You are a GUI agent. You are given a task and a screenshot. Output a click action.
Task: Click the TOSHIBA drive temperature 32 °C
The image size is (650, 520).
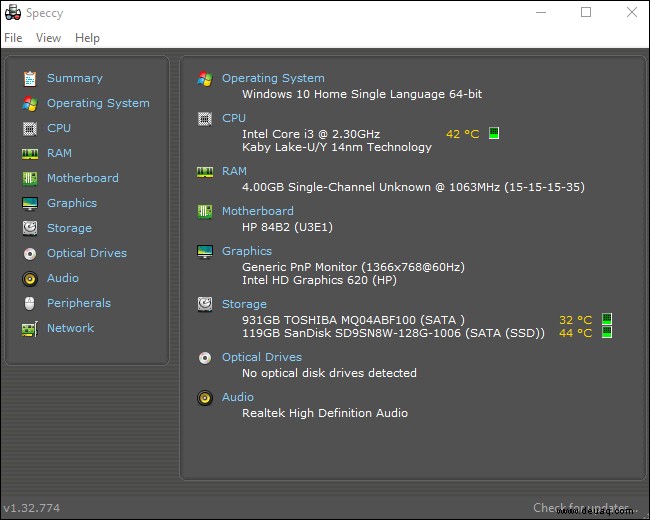(576, 320)
